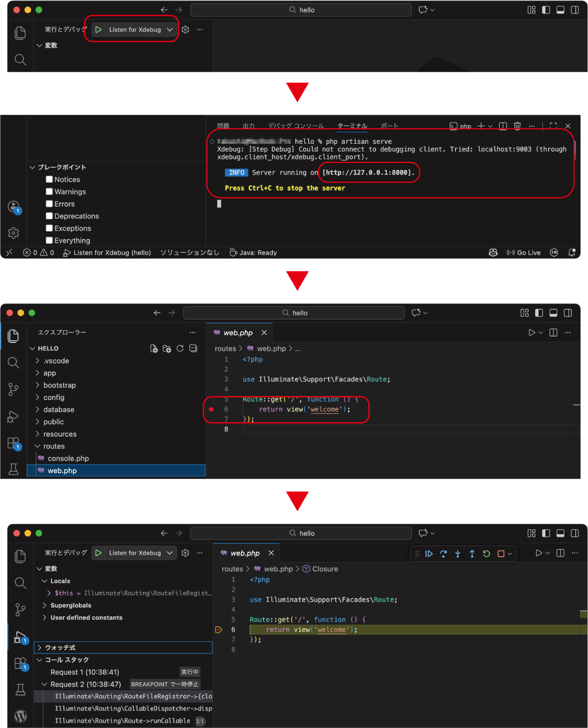Expand the User defined constants section
Viewport: 588px width, 728px height.
(86, 618)
